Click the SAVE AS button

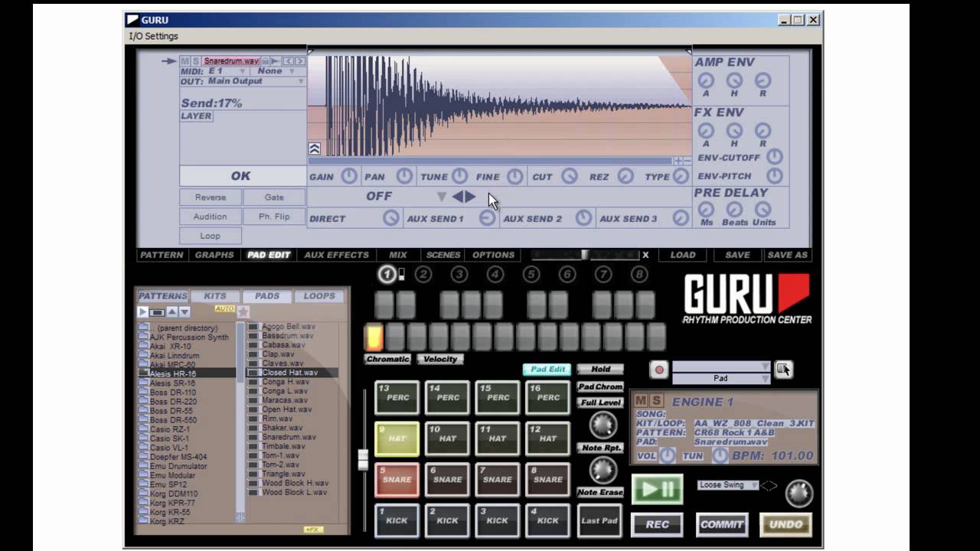tap(787, 255)
